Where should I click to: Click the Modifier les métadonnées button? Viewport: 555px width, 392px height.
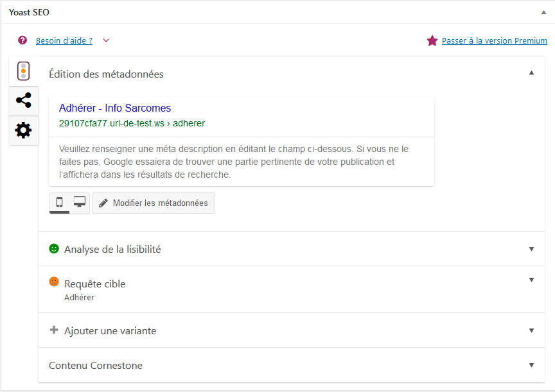(x=154, y=203)
